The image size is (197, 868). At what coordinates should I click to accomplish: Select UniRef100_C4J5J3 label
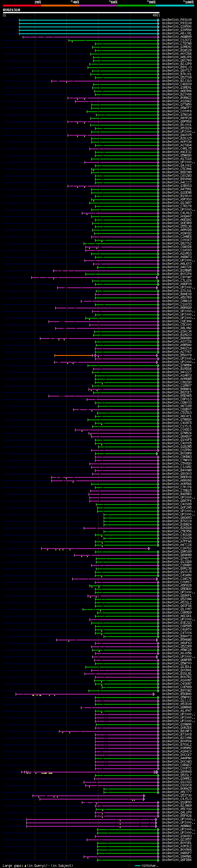point(177,799)
